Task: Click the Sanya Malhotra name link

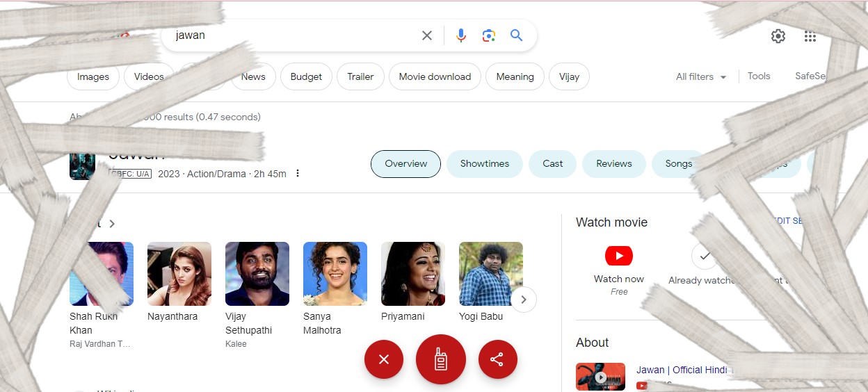Action: click(322, 323)
